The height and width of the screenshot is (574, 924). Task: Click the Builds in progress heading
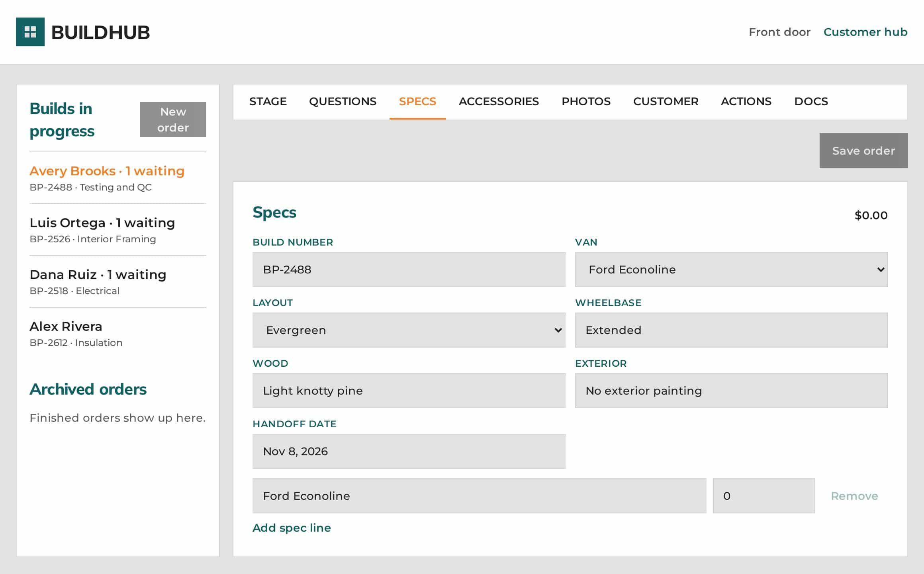tap(62, 120)
